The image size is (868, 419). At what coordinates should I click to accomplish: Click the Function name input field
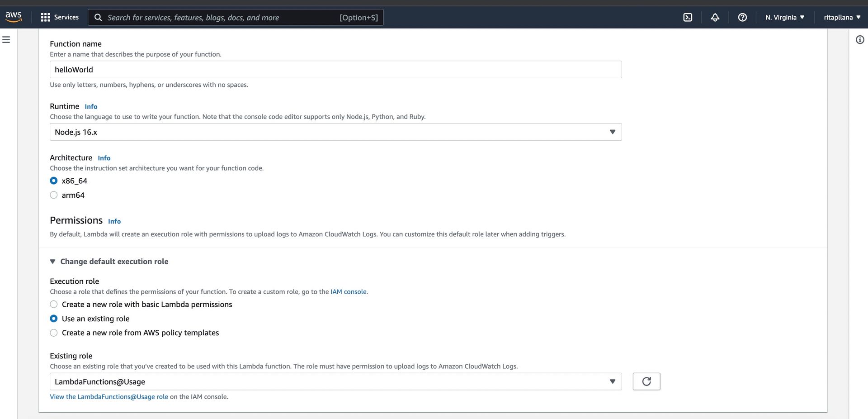tap(336, 70)
